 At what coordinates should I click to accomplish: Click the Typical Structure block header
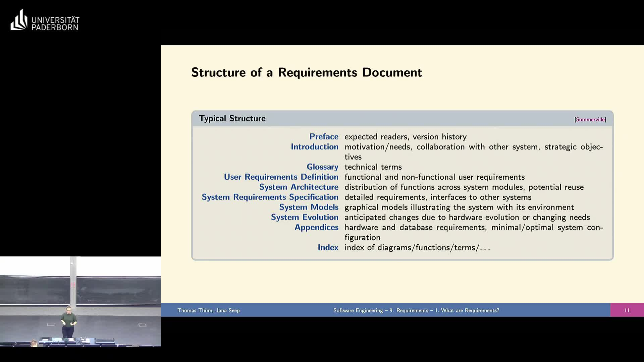pos(232,118)
